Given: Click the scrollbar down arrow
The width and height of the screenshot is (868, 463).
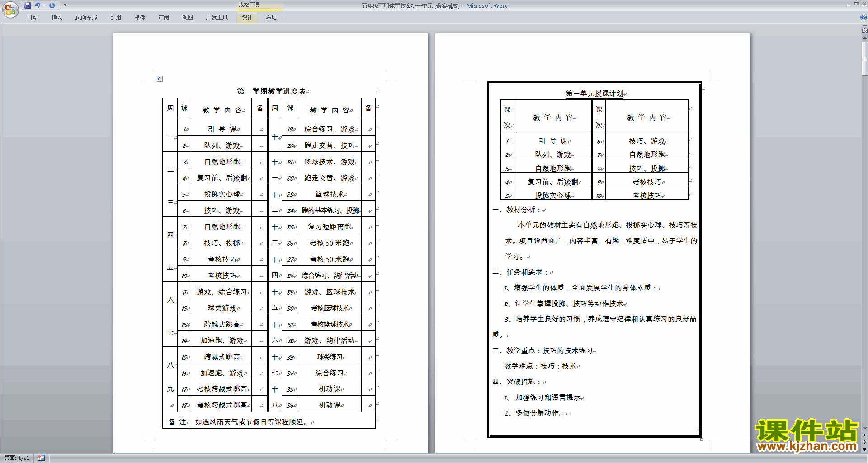Looking at the screenshot, I should [x=865, y=428].
